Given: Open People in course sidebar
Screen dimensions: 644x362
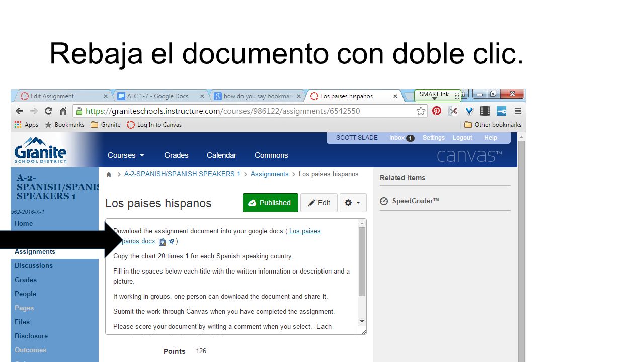Looking at the screenshot, I should [x=25, y=294].
